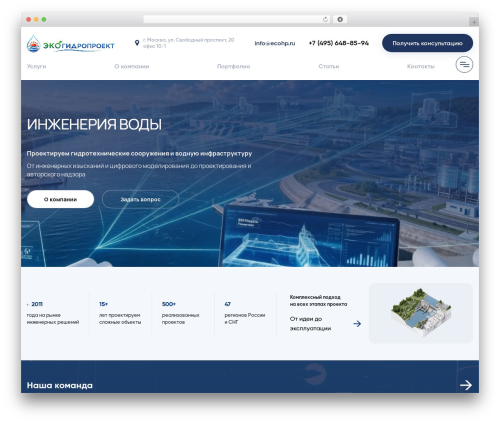Image resolution: width=500 pixels, height=423 pixels.
Task: Click the browser address bar
Action: click(237, 20)
